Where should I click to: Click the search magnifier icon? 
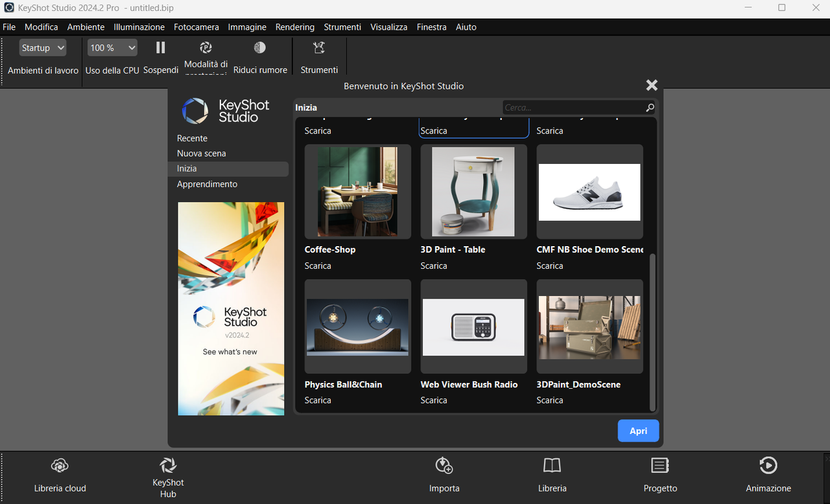click(650, 108)
